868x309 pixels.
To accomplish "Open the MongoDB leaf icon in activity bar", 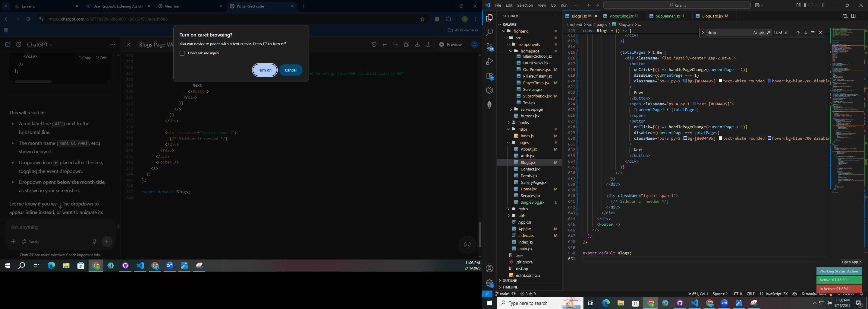I will tap(489, 105).
